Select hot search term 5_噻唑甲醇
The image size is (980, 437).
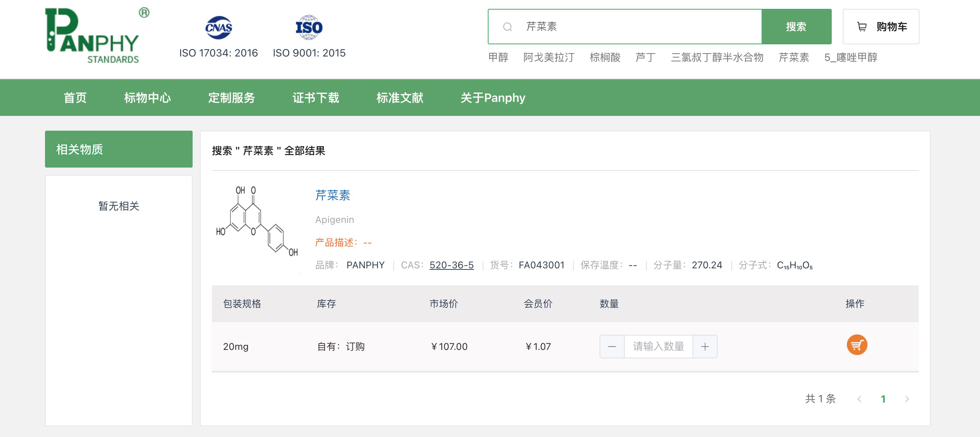click(851, 58)
